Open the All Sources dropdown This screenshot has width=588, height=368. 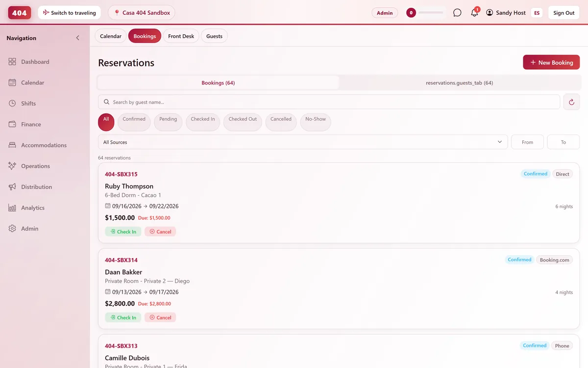pyautogui.click(x=303, y=142)
